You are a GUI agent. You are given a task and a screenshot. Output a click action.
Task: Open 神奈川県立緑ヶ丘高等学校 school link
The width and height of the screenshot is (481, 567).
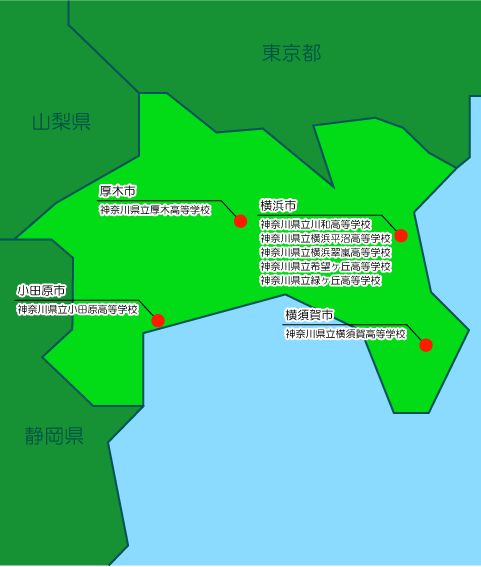coord(321,281)
